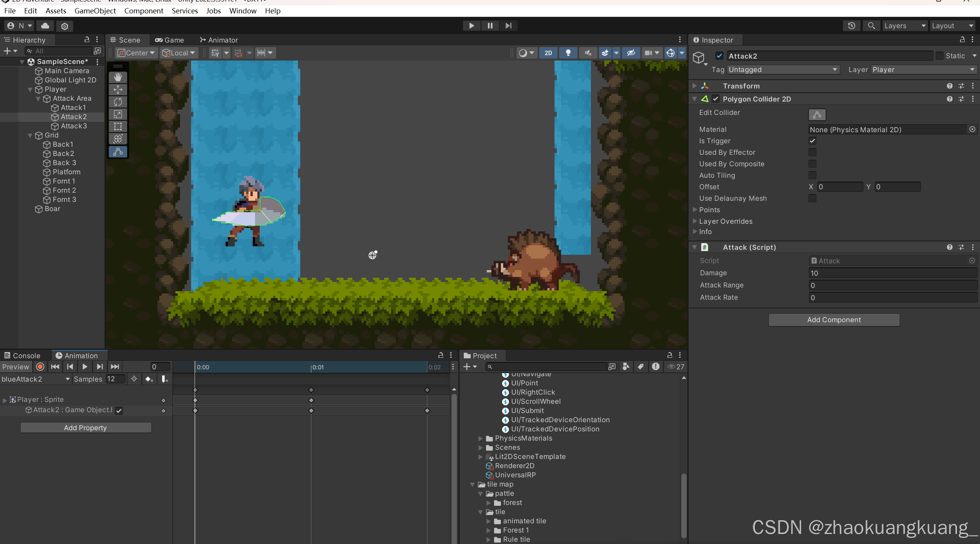Uncheck the Is Trigger checkbox
The width and height of the screenshot is (980, 544).
(812, 141)
